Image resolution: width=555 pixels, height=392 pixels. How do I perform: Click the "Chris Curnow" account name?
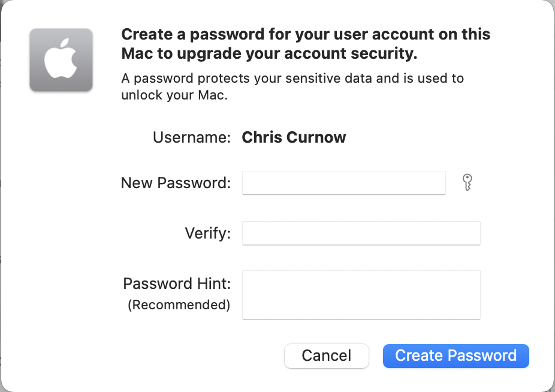[294, 138]
